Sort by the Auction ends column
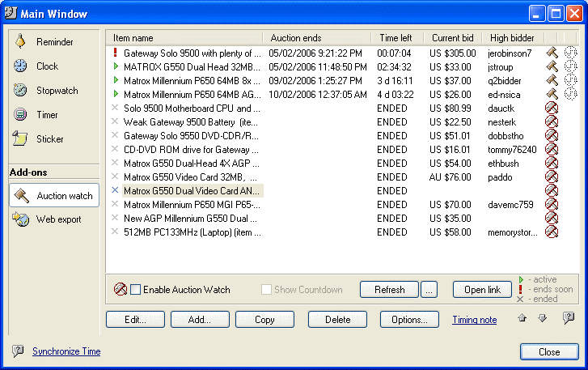Image resolution: width=588 pixels, height=370 pixels. [x=317, y=38]
